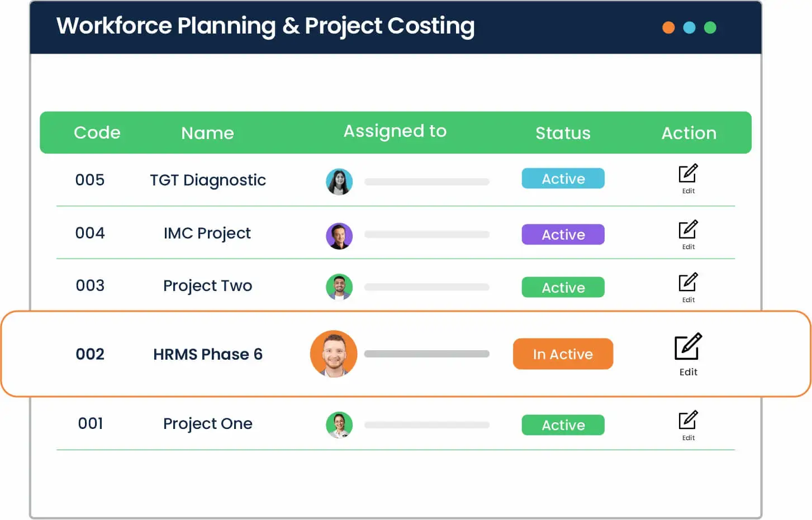This screenshot has width=812, height=520.
Task: Click the assignee progress bar for HRMS Phase 6
Action: pos(427,354)
